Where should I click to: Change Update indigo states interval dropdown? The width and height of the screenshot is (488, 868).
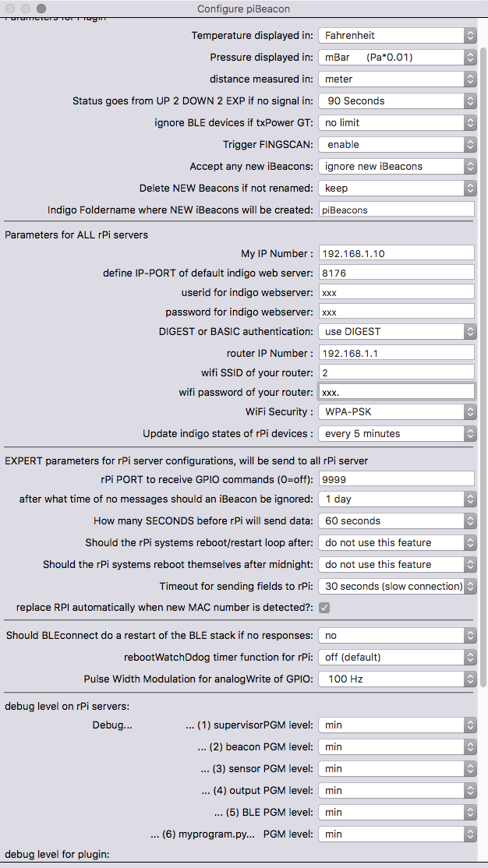[397, 433]
